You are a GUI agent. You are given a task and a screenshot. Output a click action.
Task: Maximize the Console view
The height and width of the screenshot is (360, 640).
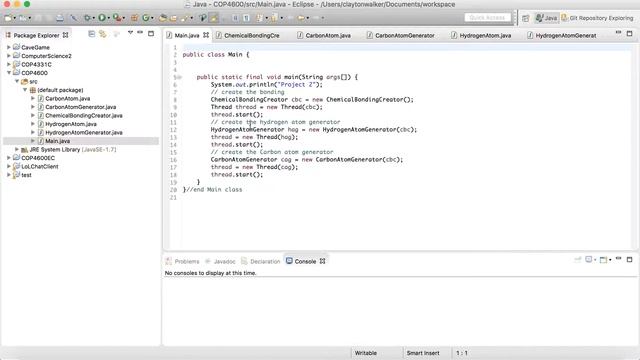(x=629, y=259)
